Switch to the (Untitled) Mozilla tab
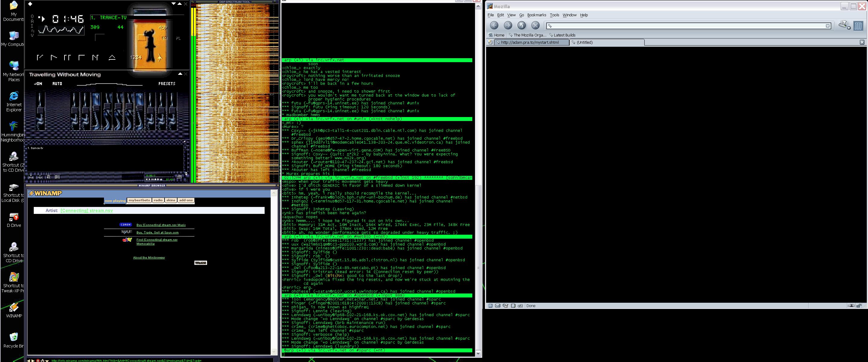The image size is (868, 362). pyautogui.click(x=606, y=42)
